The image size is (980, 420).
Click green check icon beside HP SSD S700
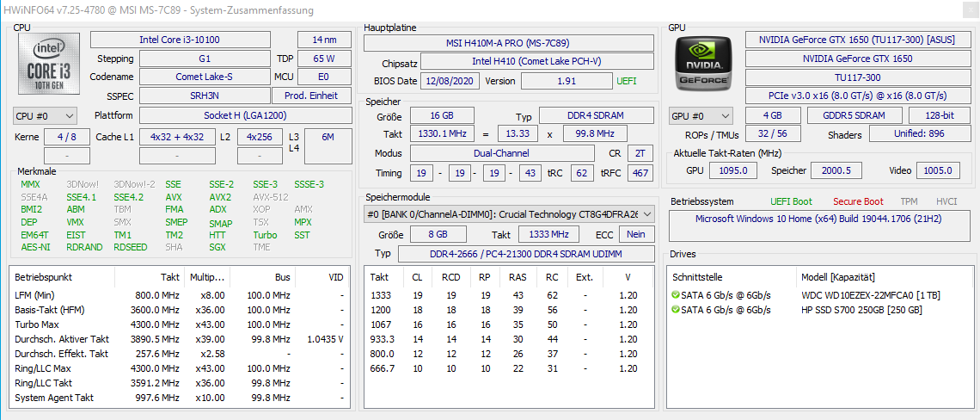pyautogui.click(x=675, y=310)
